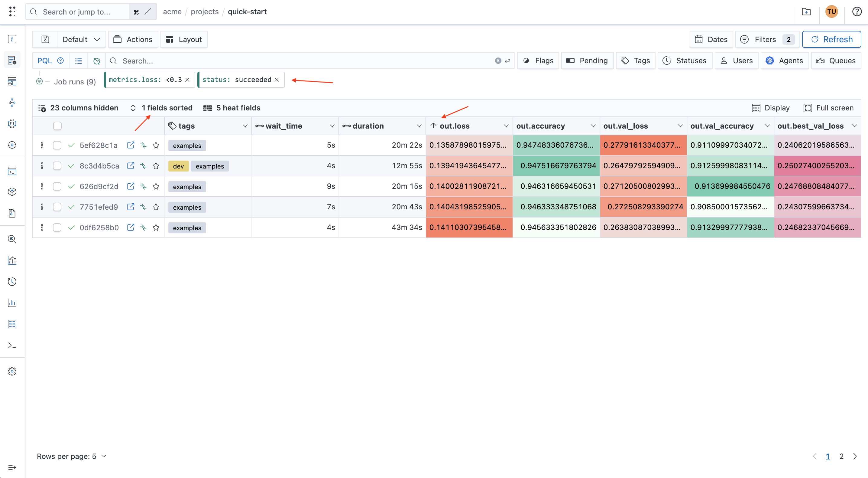Open external link for 0df6258b0
This screenshot has height=478, width=868.
[131, 228]
